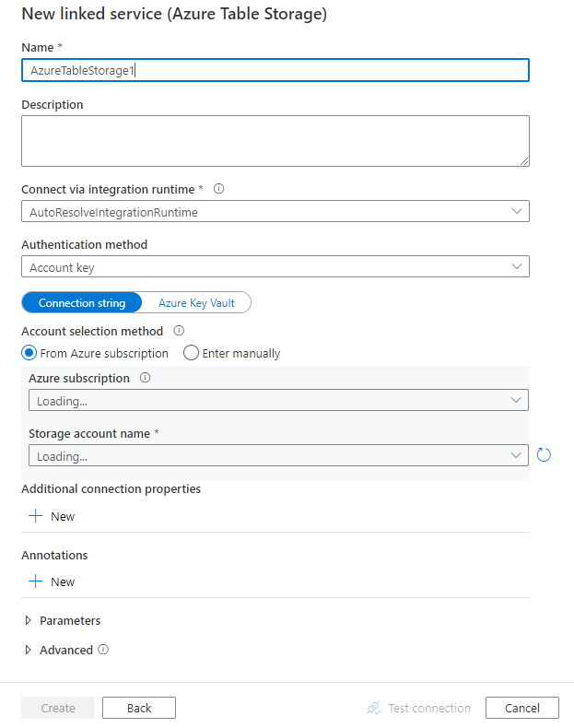The width and height of the screenshot is (574, 728).
Task: Open the Authentication method dropdown
Action: coord(275,267)
